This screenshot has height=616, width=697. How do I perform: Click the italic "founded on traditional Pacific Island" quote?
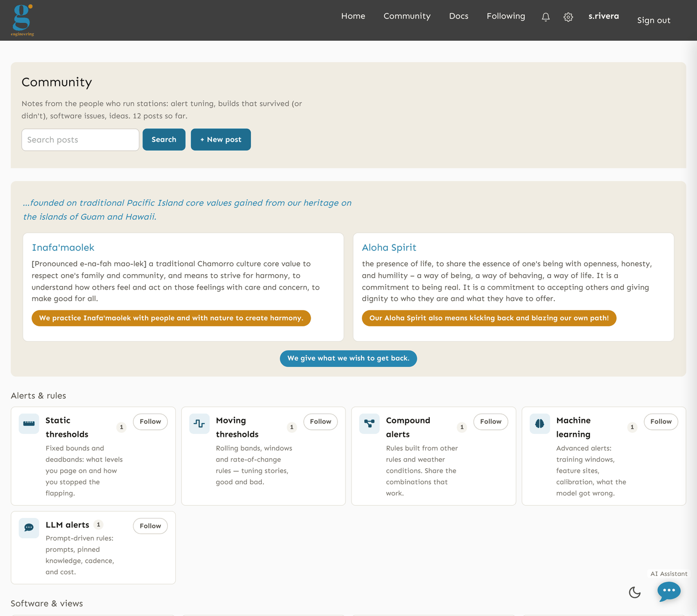point(187,209)
